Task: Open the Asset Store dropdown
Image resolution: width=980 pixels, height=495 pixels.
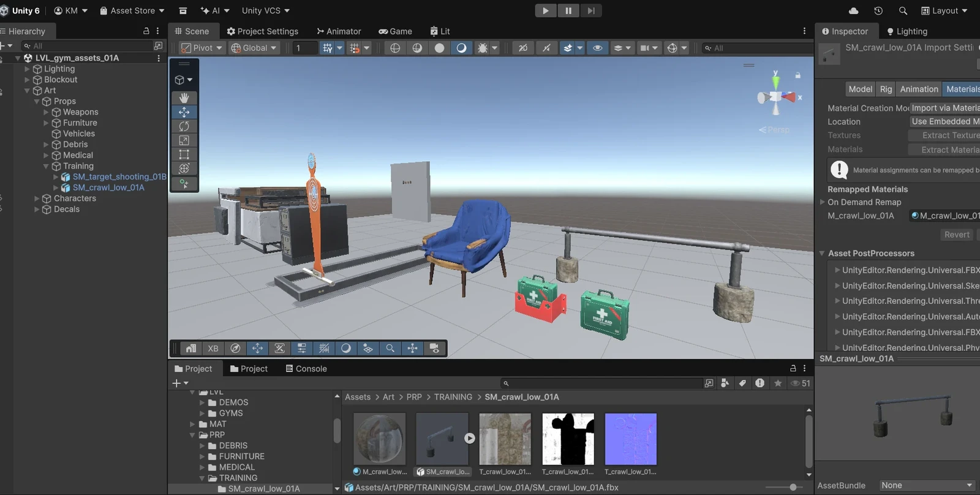Action: click(132, 10)
